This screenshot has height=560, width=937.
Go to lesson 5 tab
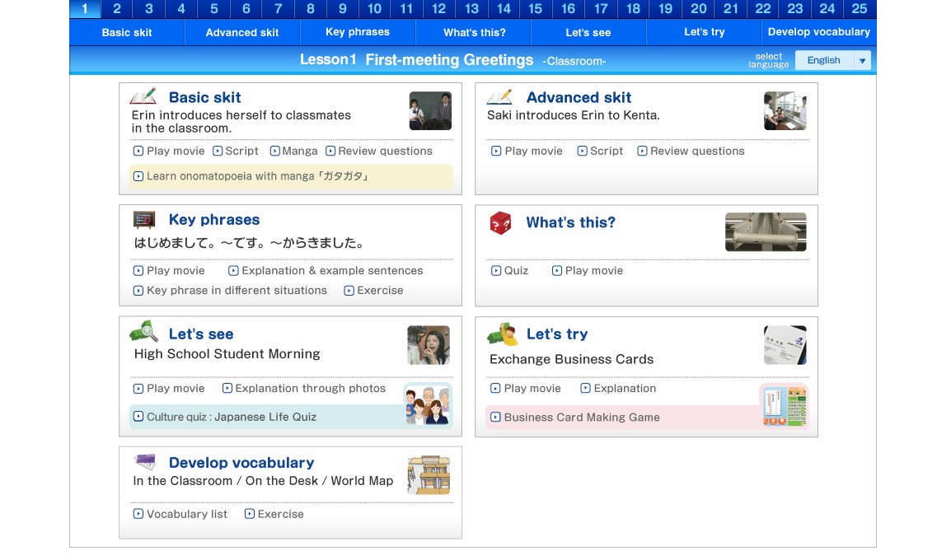coord(214,9)
